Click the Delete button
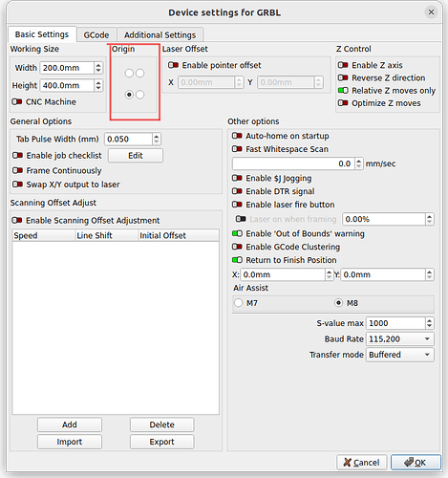The width and height of the screenshot is (448, 478). (x=161, y=424)
